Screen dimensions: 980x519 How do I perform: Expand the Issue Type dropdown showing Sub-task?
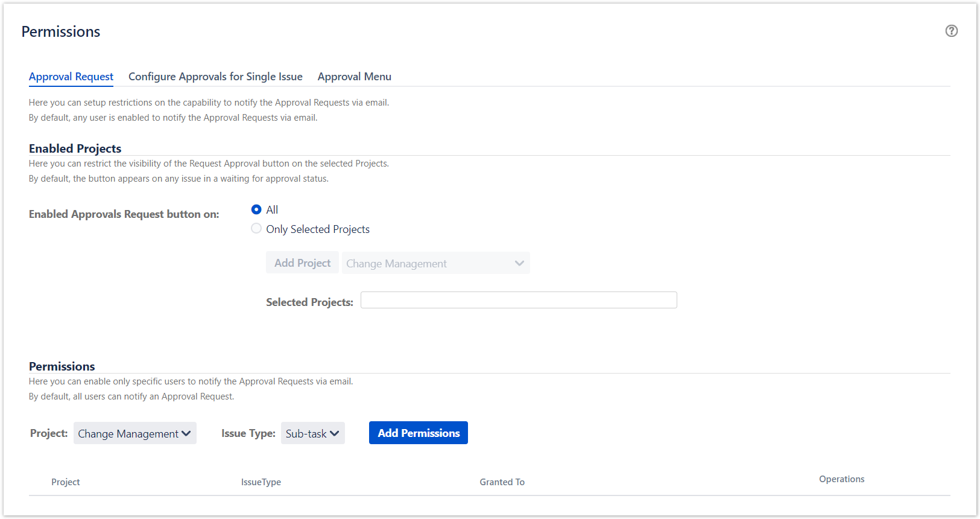click(312, 433)
